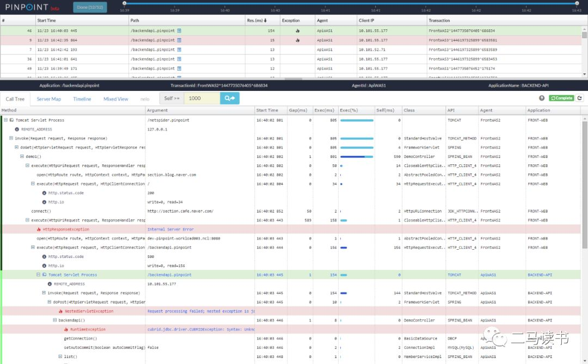
Task: Click the flame exception icon in row 46
Action: pos(297,31)
